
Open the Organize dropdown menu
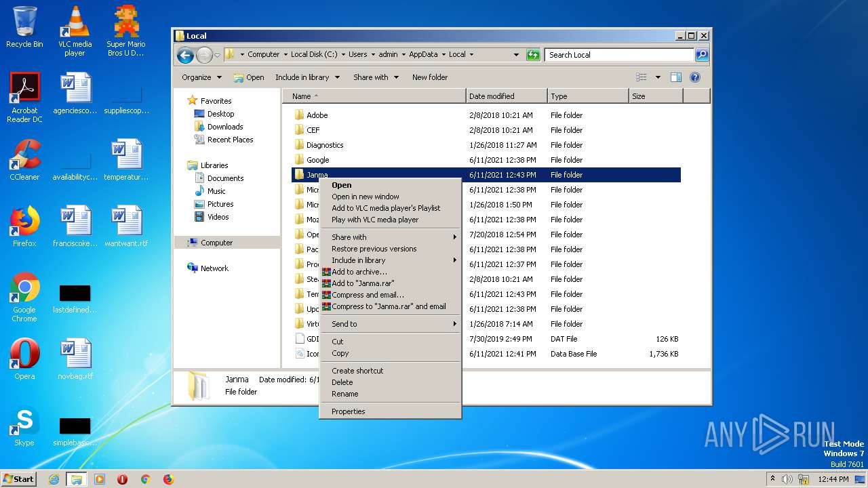pos(201,77)
